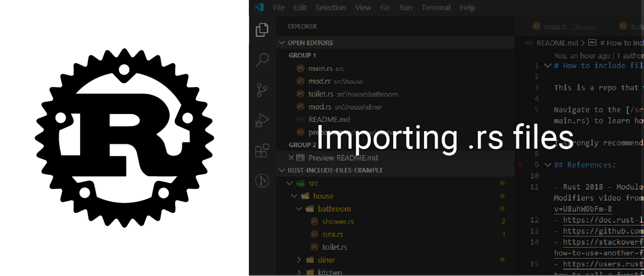Collapse the Open Editors section
Image resolution: width=644 pixels, height=276 pixels.
coord(282,43)
